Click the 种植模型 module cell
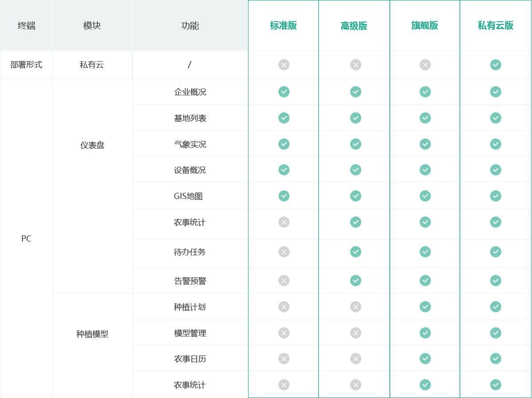Image resolution: width=532 pixels, height=398 pixels. 93,346
